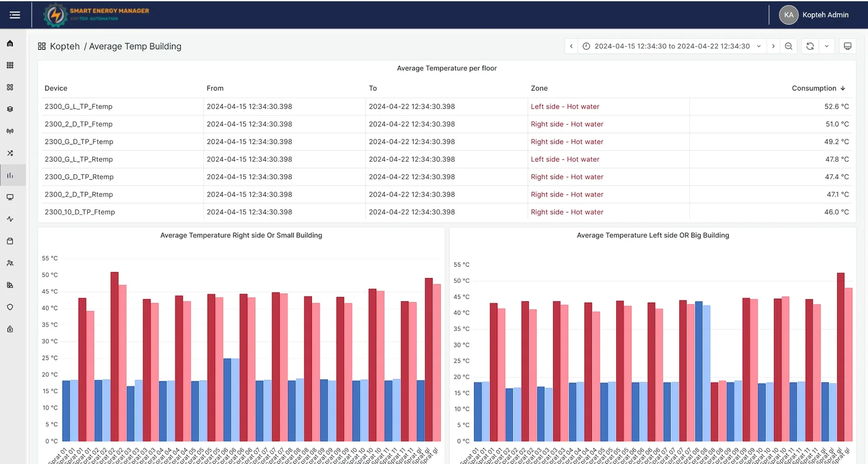Shift time range backward

pos(571,46)
